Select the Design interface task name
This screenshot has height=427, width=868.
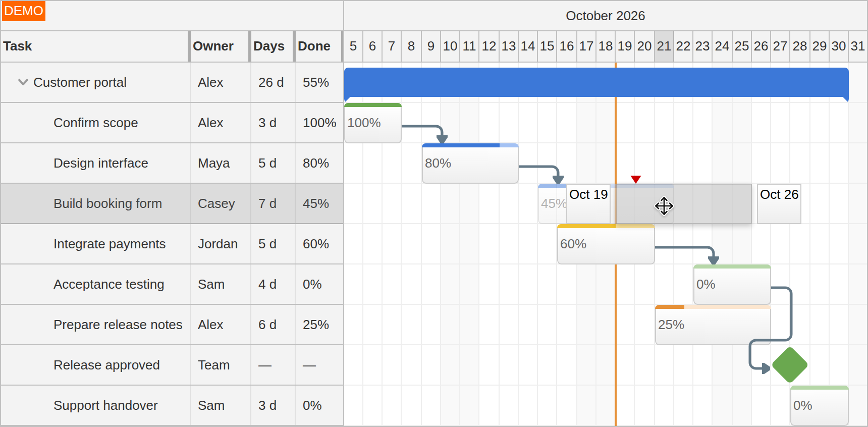point(101,163)
